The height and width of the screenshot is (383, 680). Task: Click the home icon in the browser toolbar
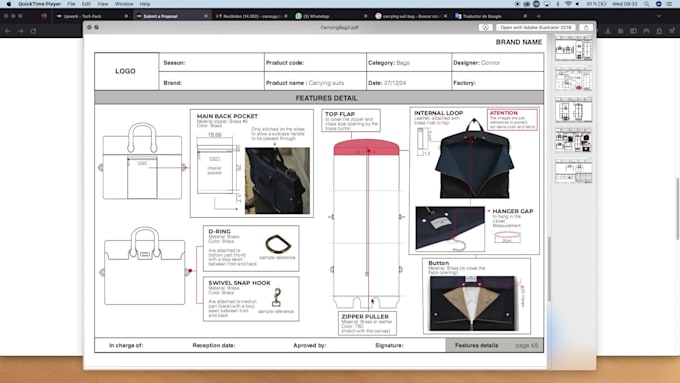pyautogui.click(x=659, y=31)
